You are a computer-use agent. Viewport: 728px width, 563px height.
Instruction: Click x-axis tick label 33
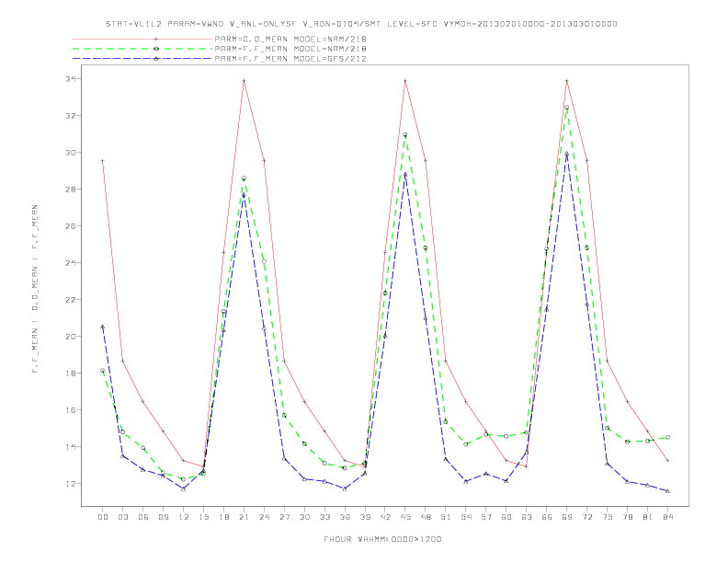[324, 517]
